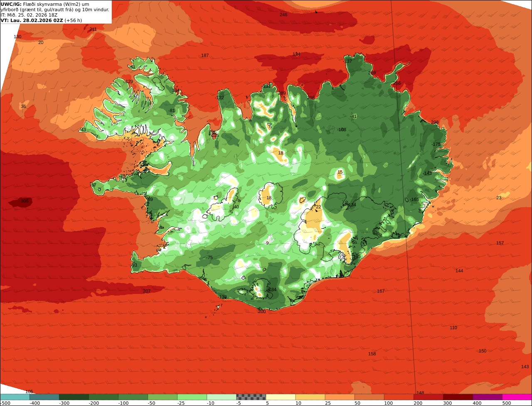The height and width of the screenshot is (406, 532).
Task: Click the -108 value inland
Action: 342,130
